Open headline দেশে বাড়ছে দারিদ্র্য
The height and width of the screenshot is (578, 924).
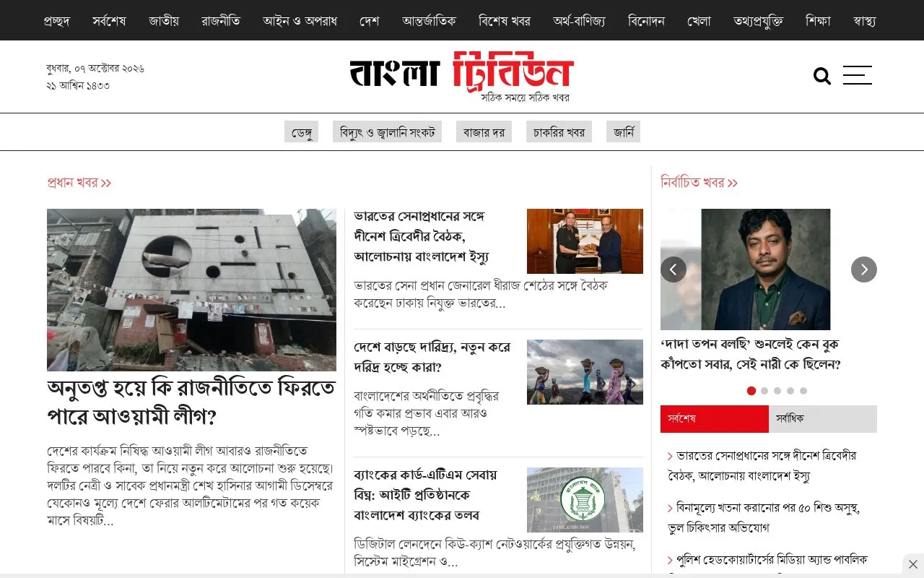(432, 357)
